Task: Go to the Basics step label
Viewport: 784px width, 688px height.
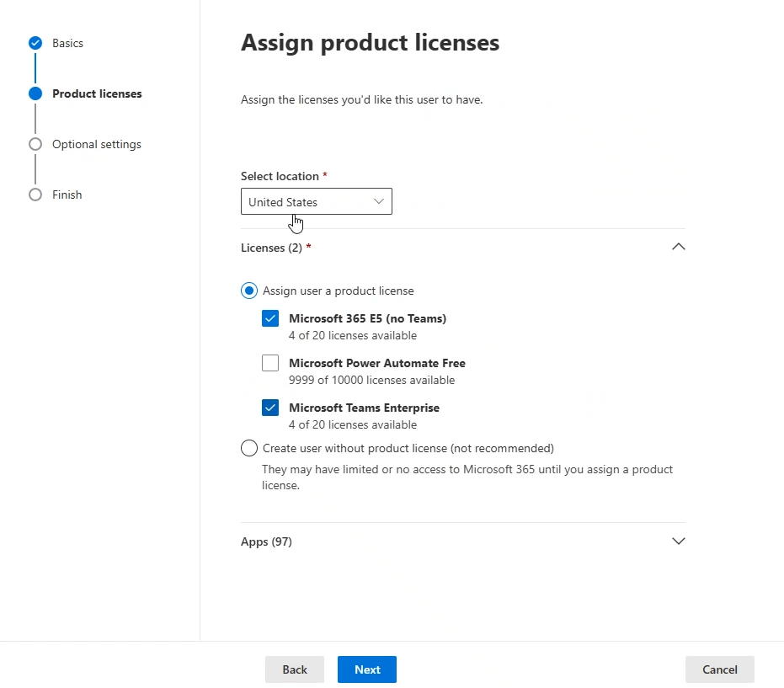Action: (x=67, y=44)
